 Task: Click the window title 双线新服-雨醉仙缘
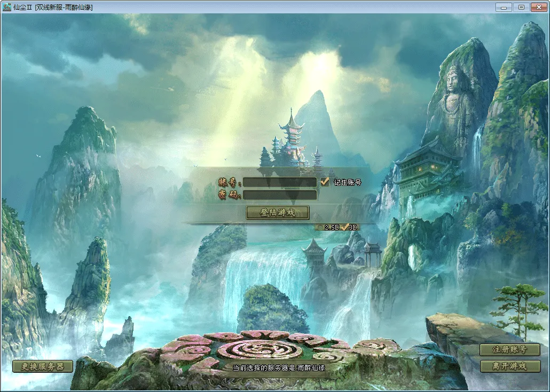pos(64,7)
